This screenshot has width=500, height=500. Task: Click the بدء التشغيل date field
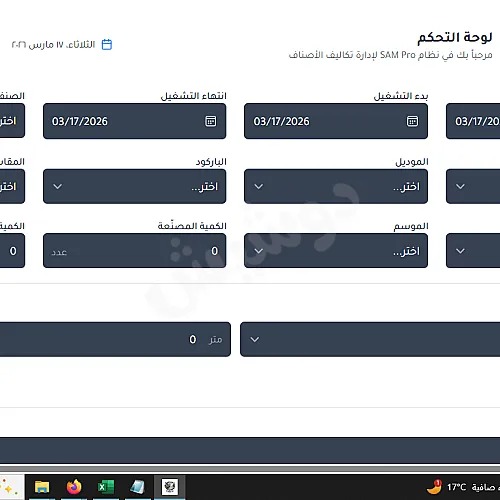click(x=336, y=121)
